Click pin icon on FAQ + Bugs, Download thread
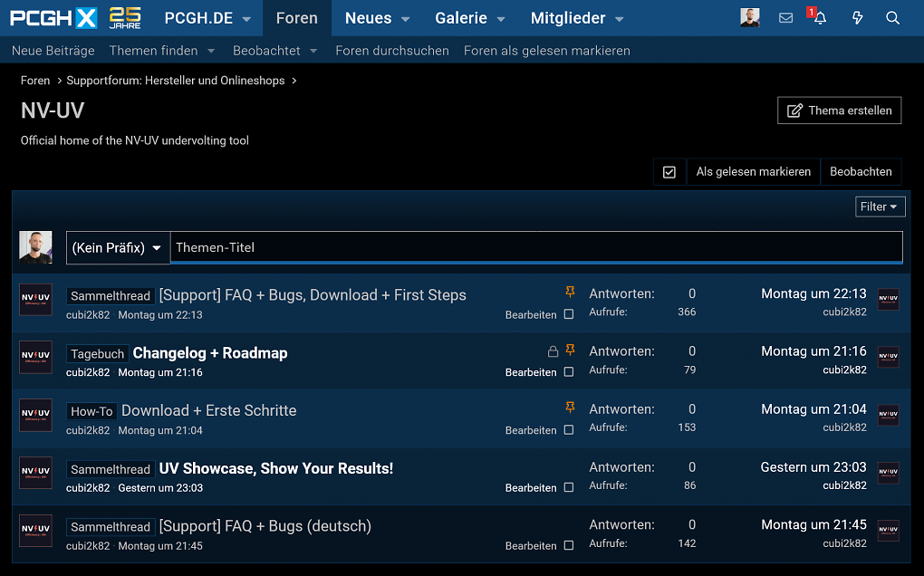Viewport: 924px width, 576px height. coord(570,291)
